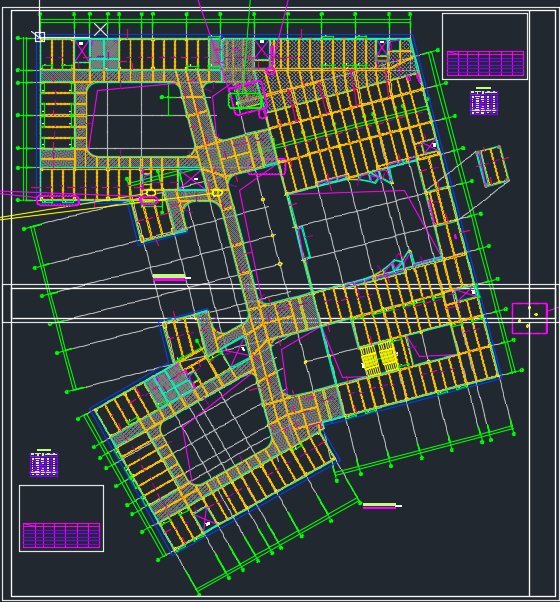
Task: Select the green rounded rectangle with the magenta outline
Action: pos(246,101)
